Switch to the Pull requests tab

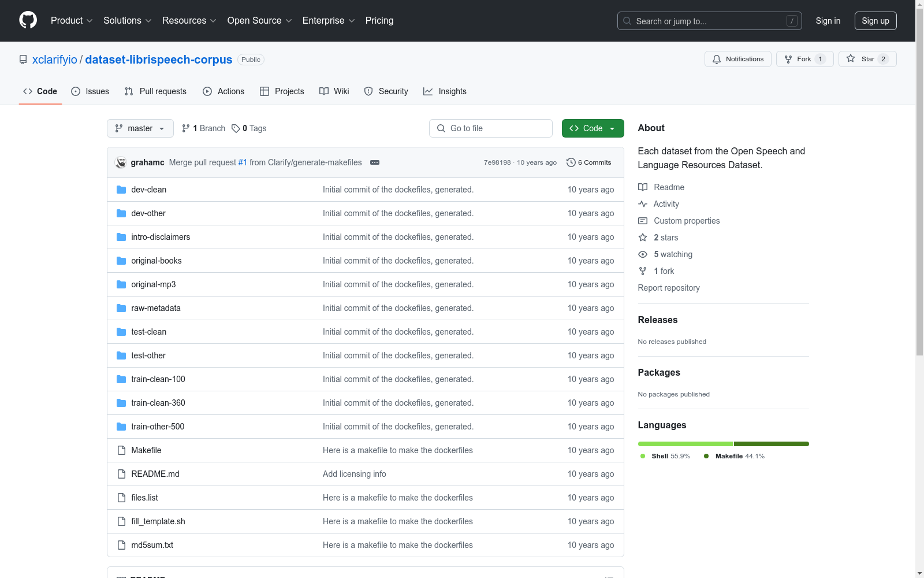155,91
